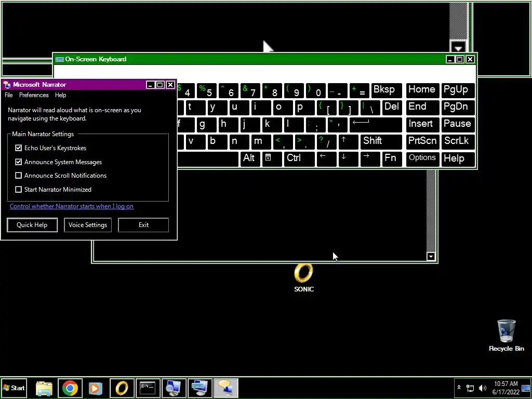The image size is (532, 399).
Task: Click the volume speaker tray icon
Action: (x=483, y=388)
